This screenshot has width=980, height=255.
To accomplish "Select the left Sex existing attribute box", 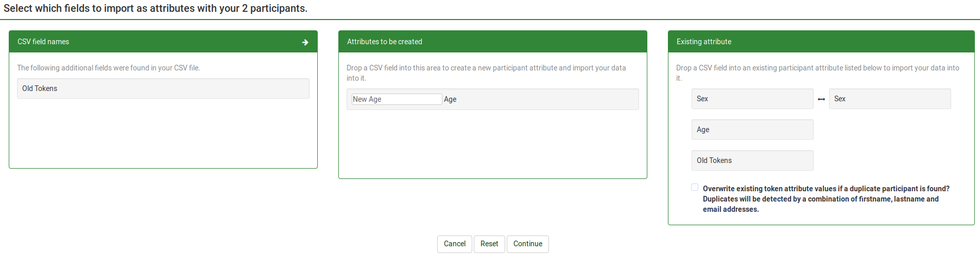I will [x=752, y=99].
